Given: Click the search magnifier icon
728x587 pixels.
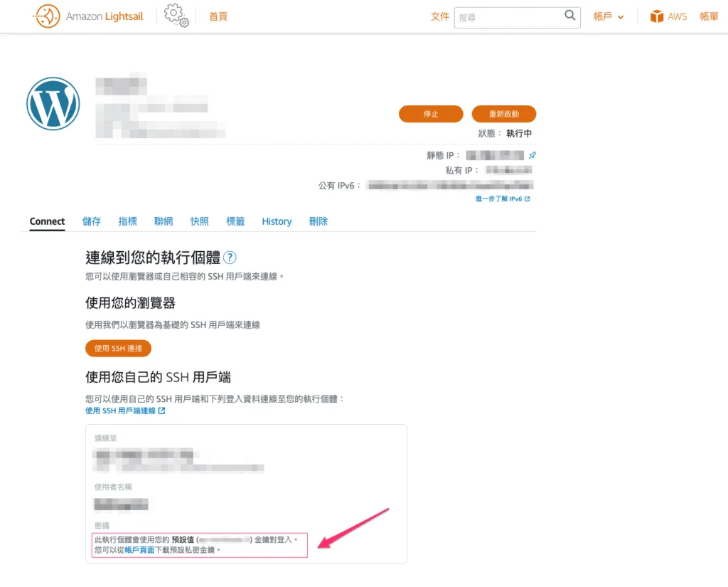Looking at the screenshot, I should 570,16.
